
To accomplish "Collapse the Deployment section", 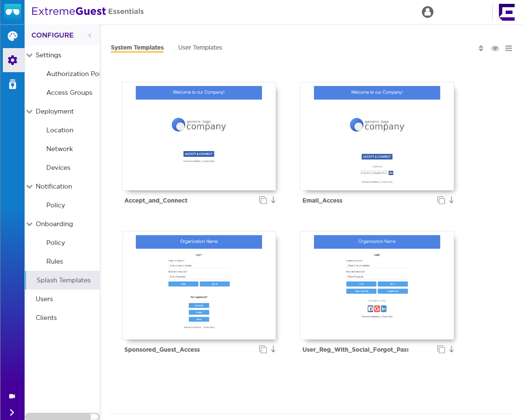I will coord(29,111).
